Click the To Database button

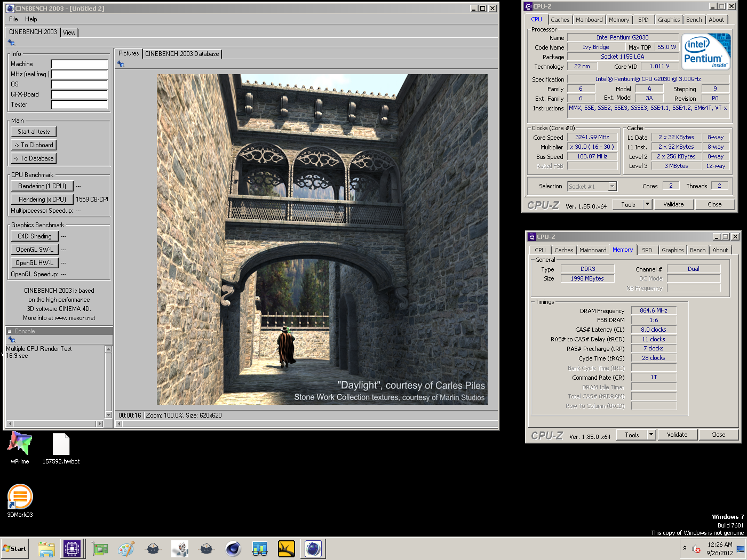coord(34,158)
